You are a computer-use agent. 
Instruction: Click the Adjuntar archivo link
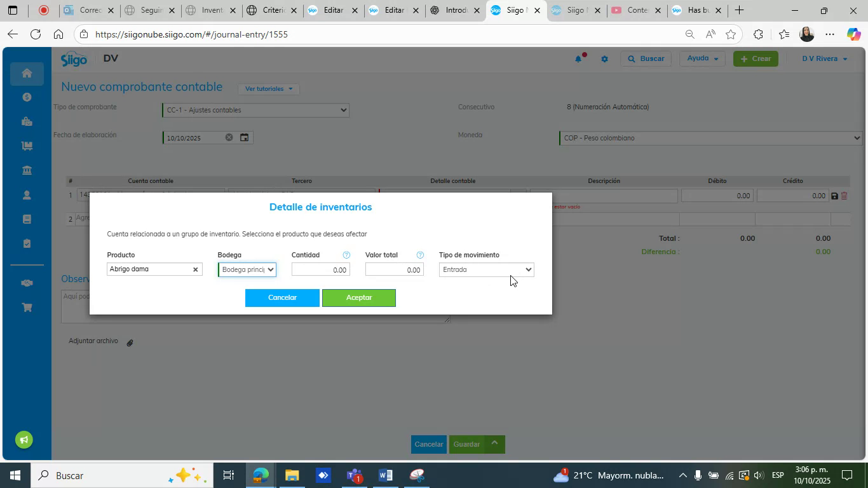tap(93, 341)
